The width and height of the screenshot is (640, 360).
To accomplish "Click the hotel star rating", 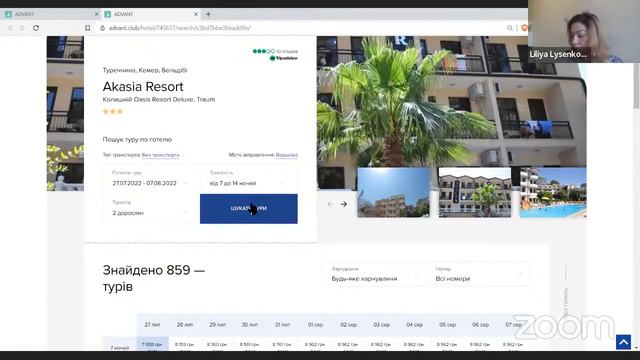I will pos(113,111).
